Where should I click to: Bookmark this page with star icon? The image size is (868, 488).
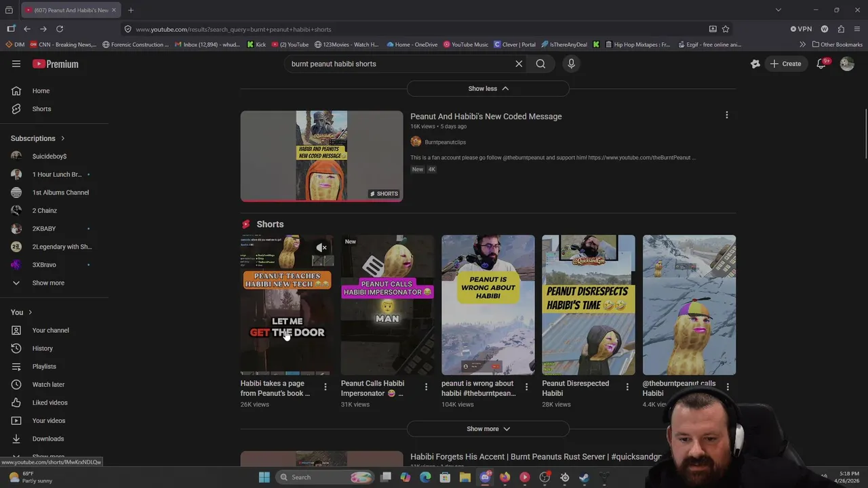point(726,29)
